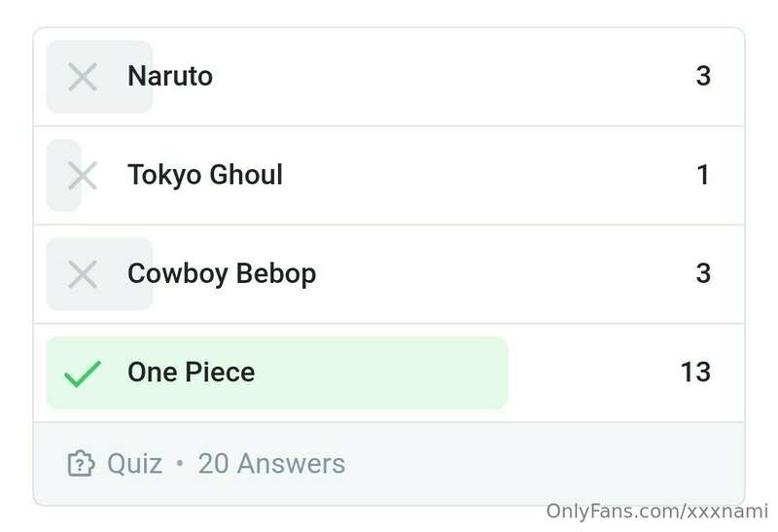Viewport: 778px width, 532px height.
Task: Select the One Piece answer option
Action: click(389, 373)
